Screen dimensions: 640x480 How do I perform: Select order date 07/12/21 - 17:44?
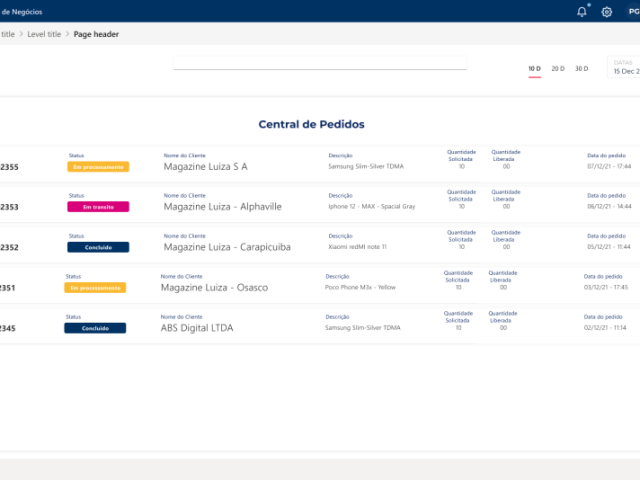pos(609,167)
